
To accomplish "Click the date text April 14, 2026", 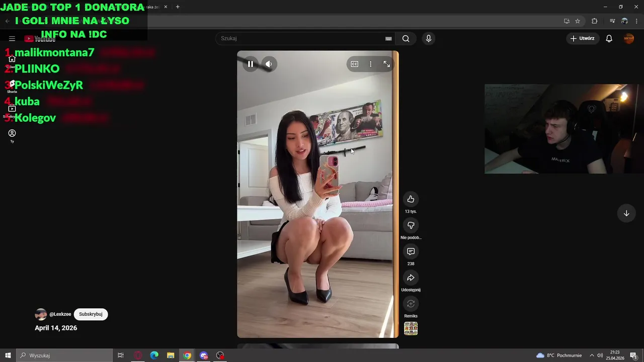I will tap(56, 328).
